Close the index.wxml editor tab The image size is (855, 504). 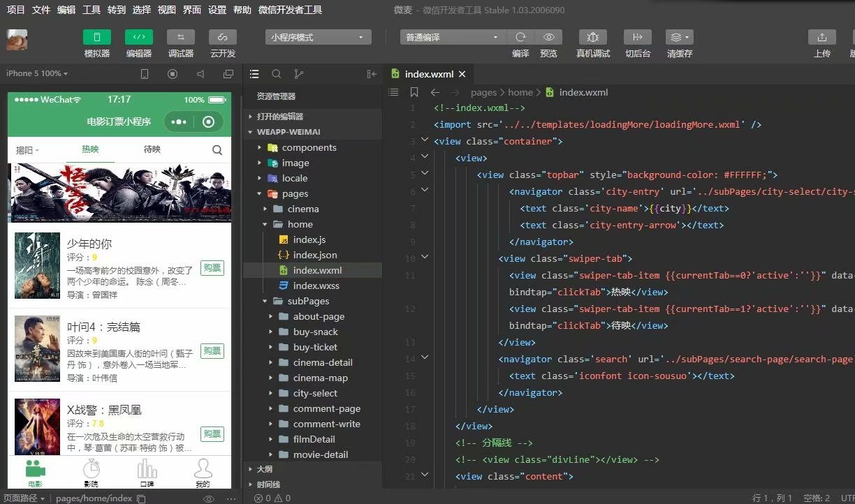462,74
